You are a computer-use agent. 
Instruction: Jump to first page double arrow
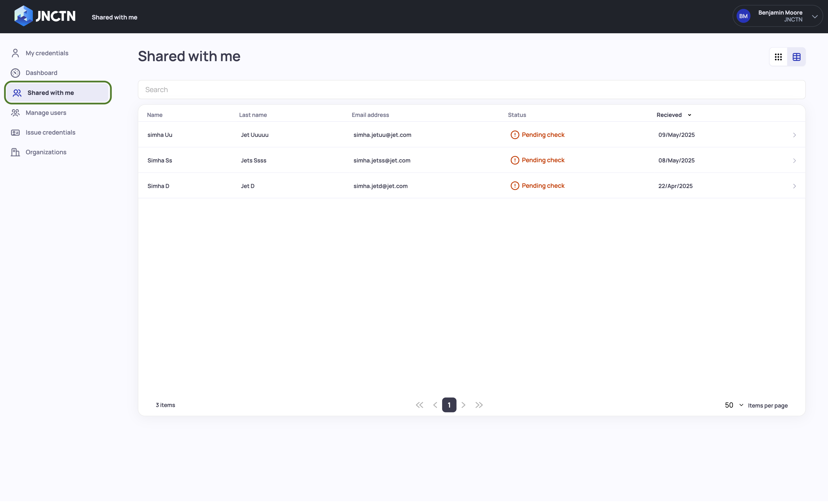click(419, 405)
